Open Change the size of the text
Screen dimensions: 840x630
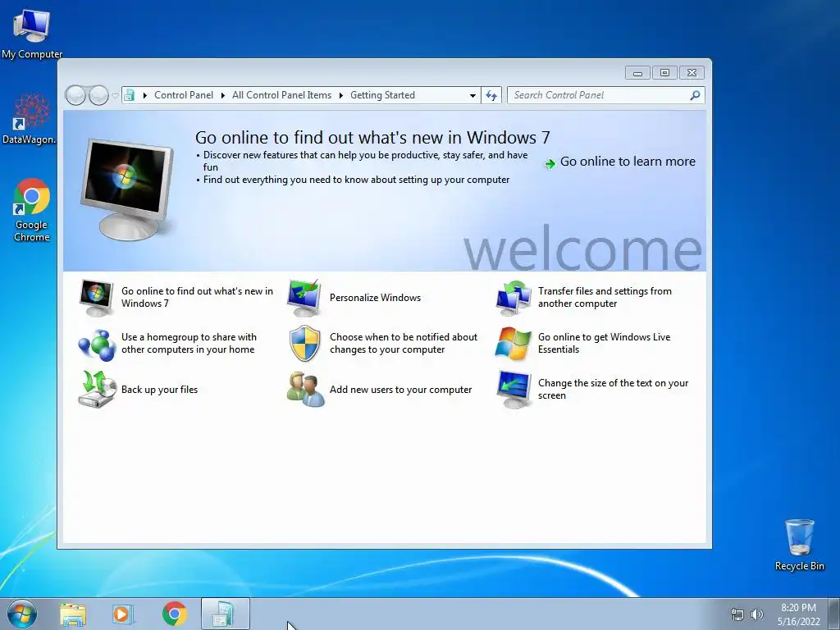point(613,390)
